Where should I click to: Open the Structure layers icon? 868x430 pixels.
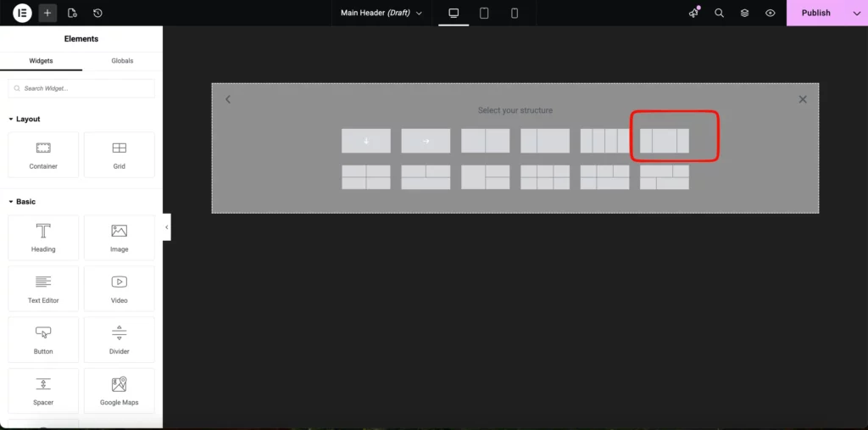point(744,13)
